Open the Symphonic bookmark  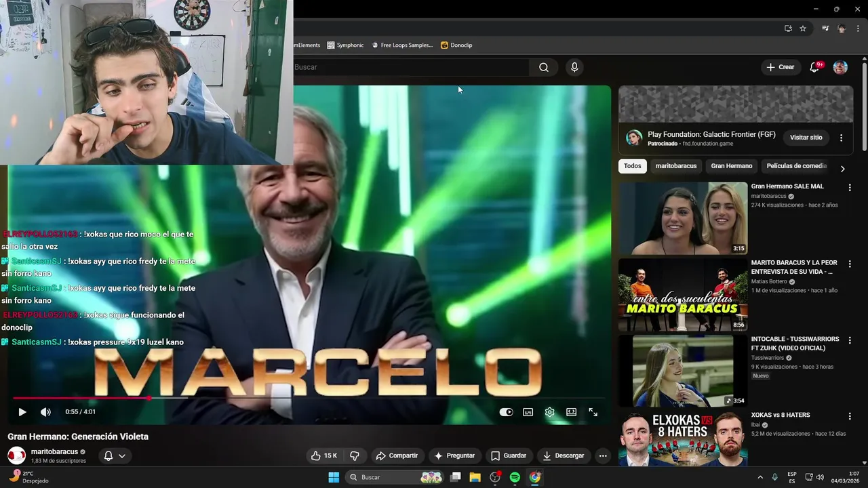click(345, 45)
